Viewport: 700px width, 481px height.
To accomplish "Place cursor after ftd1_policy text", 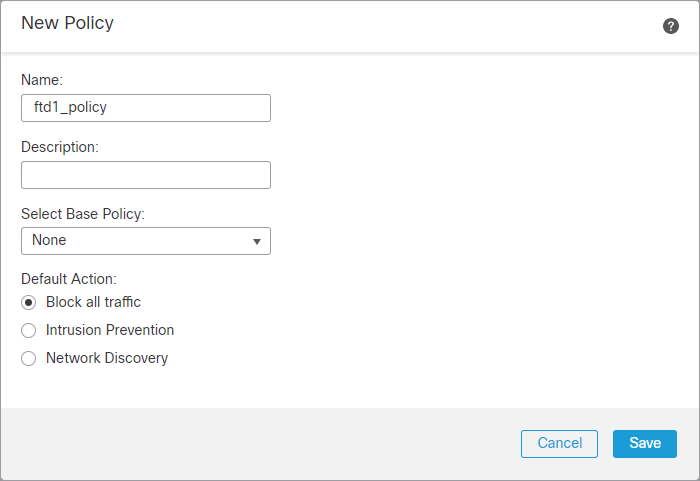I will tap(108, 108).
